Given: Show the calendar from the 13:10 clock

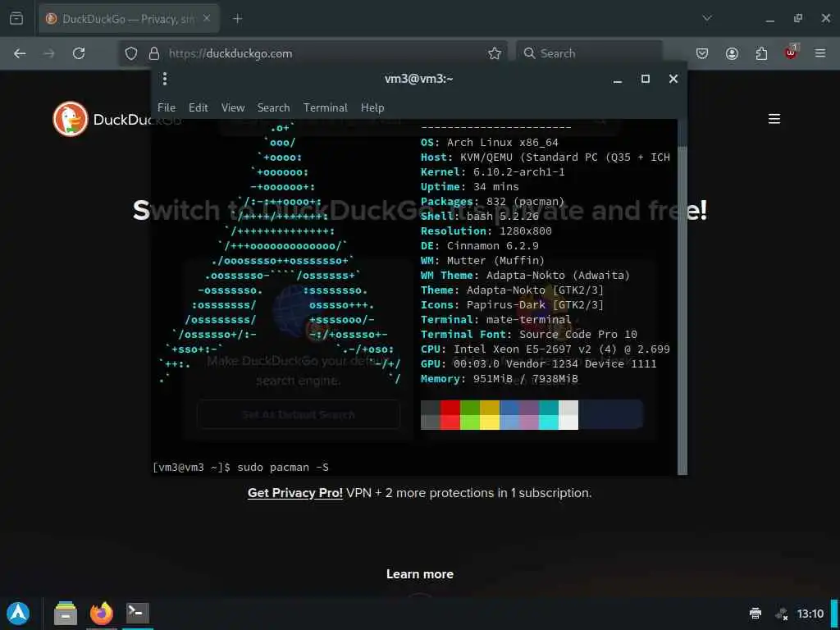Looking at the screenshot, I should coord(810,614).
